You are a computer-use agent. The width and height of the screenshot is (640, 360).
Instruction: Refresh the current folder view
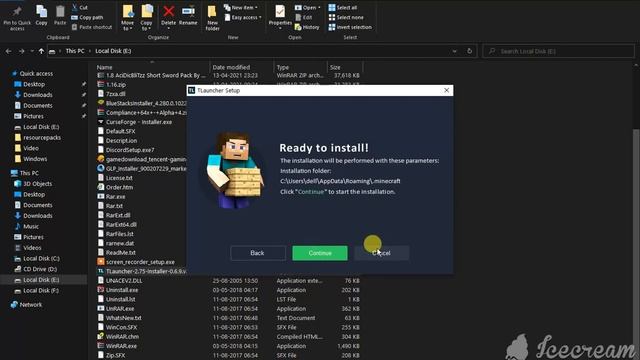tap(469, 51)
